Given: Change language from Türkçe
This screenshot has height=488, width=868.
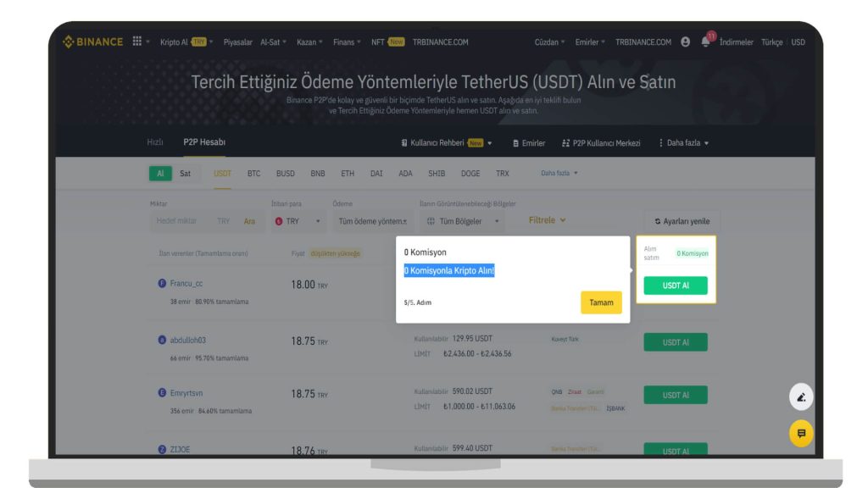Looking at the screenshot, I should coord(771,42).
